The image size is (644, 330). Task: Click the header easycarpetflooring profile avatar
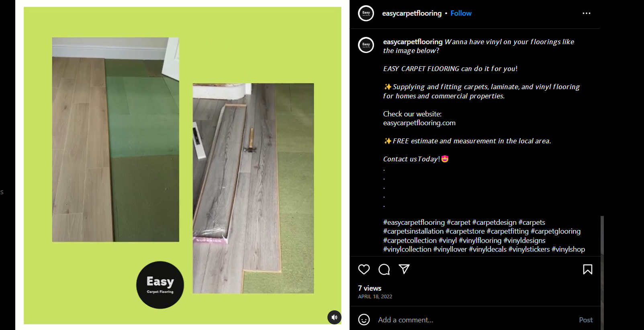pos(366,13)
